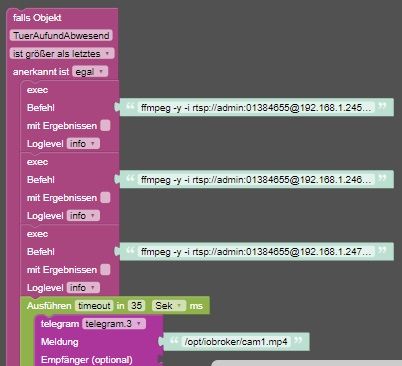Click the closing quote of the 192.168.1.246 text block

point(382,178)
